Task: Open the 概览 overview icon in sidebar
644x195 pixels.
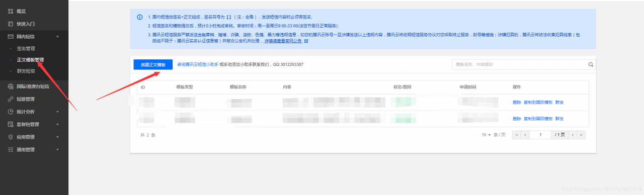Action: pos(11,11)
